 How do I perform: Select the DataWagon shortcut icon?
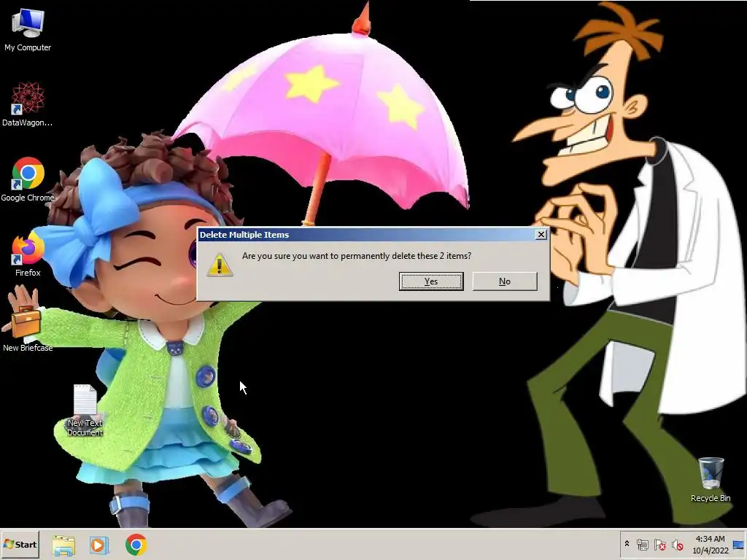pyautogui.click(x=28, y=104)
